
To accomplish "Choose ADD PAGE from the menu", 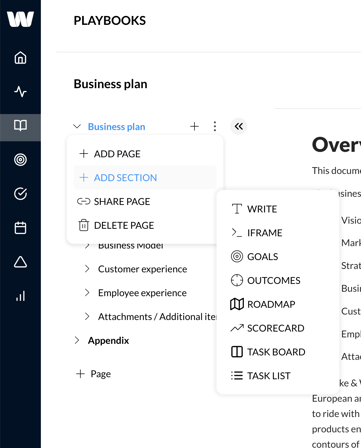I will [x=145, y=154].
